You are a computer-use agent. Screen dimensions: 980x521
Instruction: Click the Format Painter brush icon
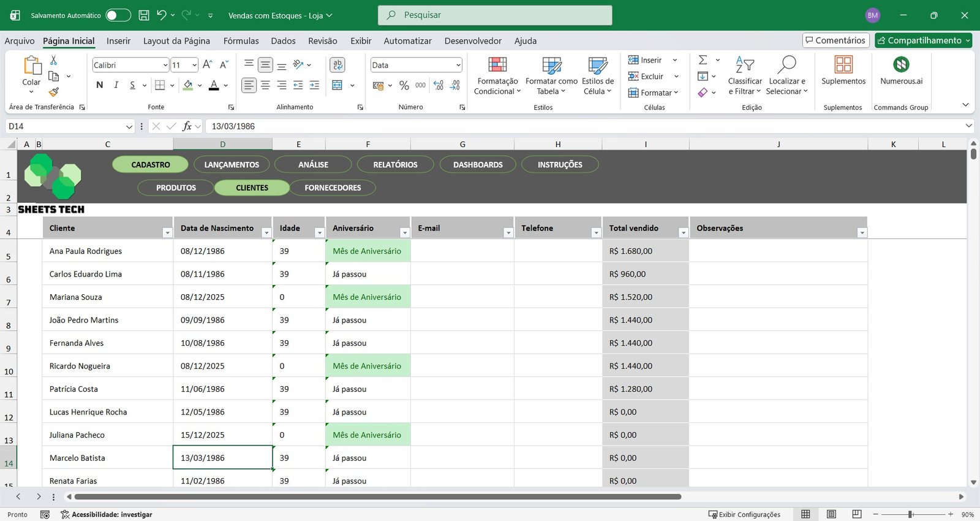(54, 92)
